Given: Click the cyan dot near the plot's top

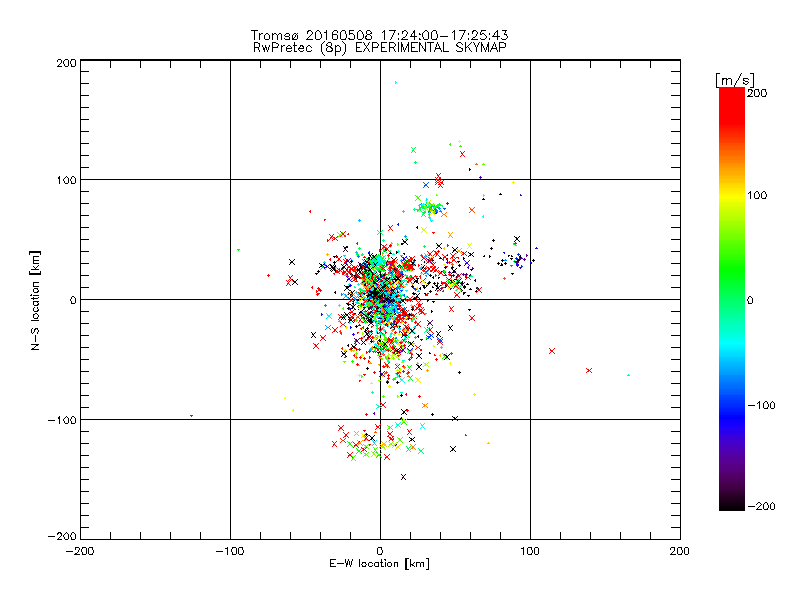Looking at the screenshot, I should [396, 82].
